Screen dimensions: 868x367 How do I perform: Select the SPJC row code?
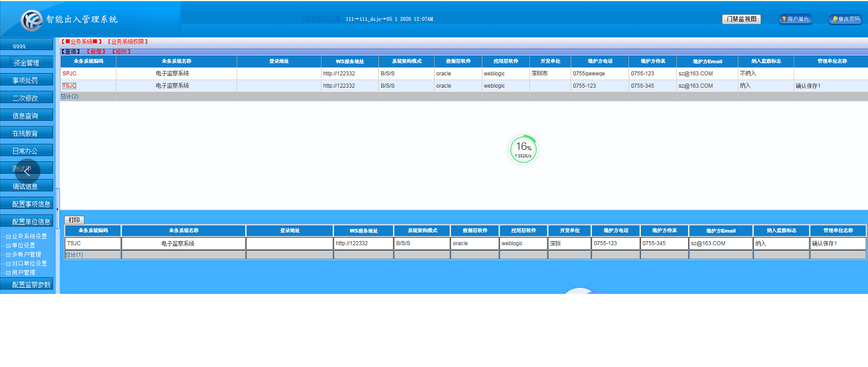[70, 74]
